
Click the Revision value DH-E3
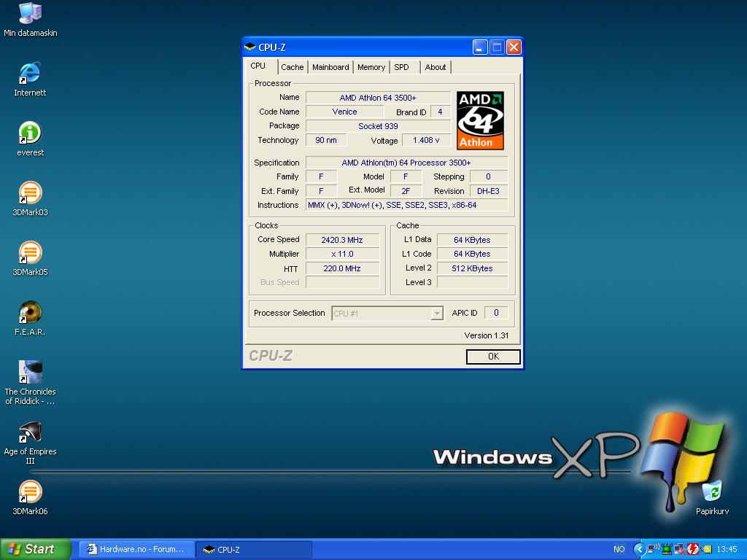(x=488, y=191)
